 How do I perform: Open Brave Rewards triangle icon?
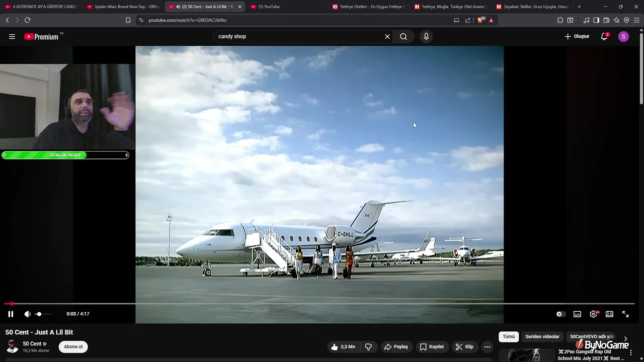pos(491,20)
